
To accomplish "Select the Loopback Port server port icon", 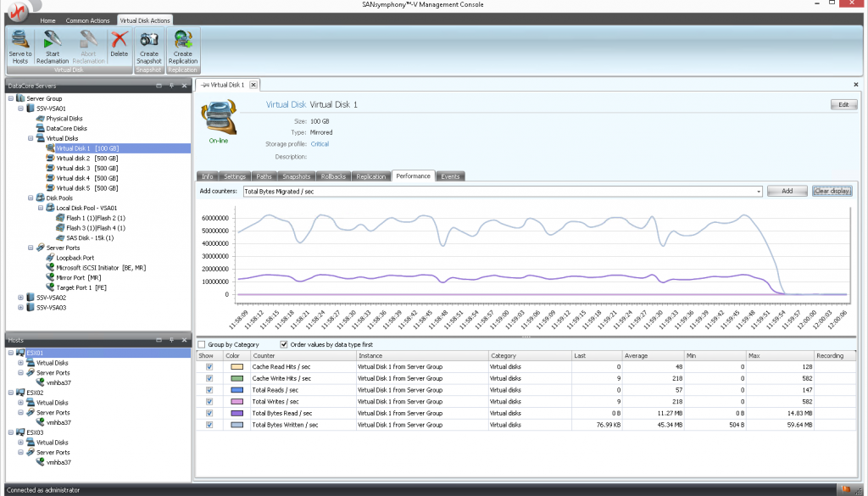I will pos(51,257).
